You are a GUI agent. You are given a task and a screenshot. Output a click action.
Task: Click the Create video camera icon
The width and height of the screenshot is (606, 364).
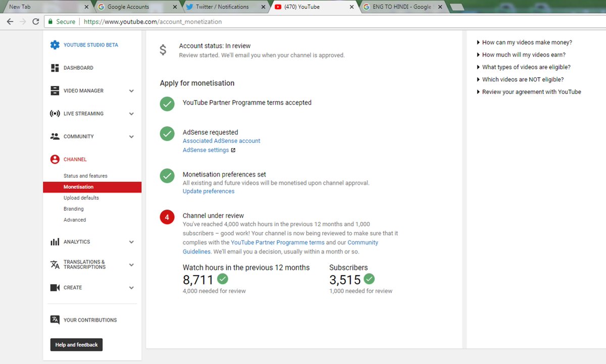click(55, 288)
